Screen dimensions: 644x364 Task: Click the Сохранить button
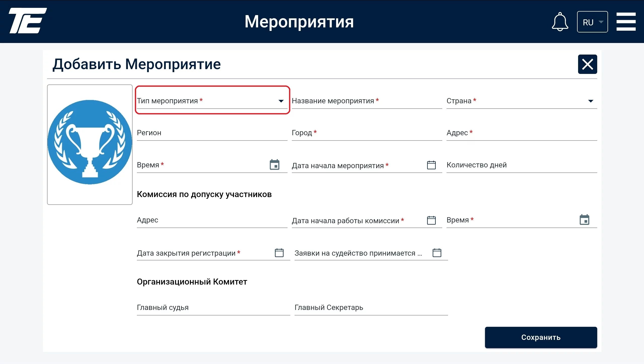click(541, 337)
